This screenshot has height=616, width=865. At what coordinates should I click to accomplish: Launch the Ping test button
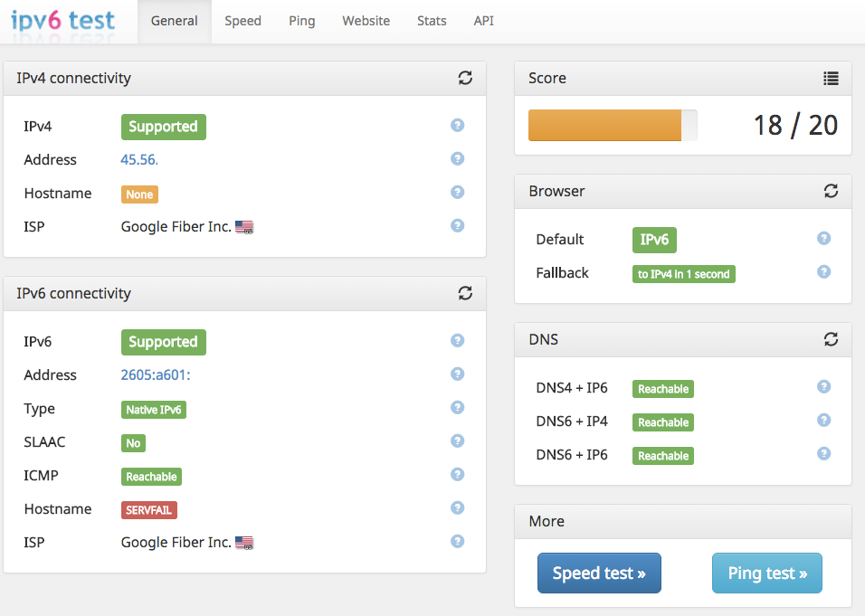[x=767, y=573]
